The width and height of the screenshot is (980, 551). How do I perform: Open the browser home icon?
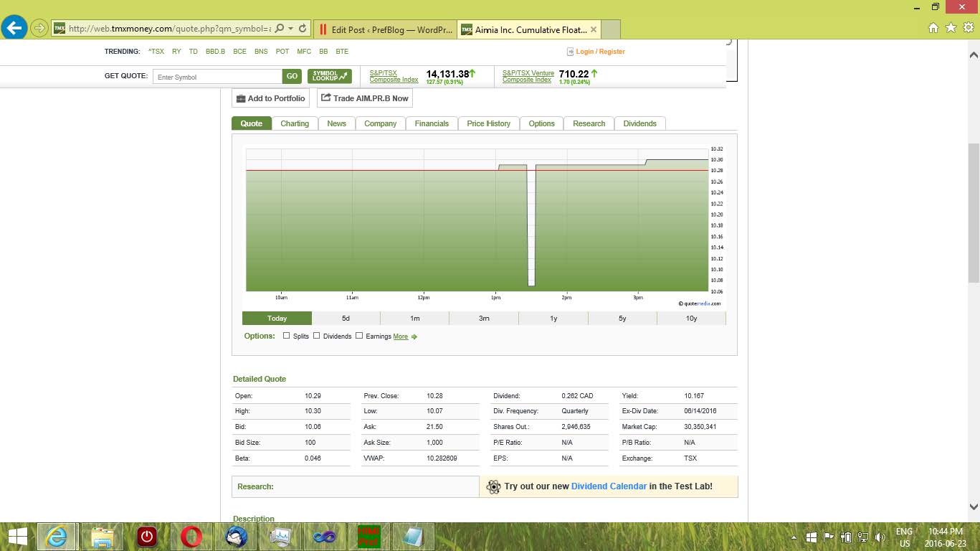[933, 28]
